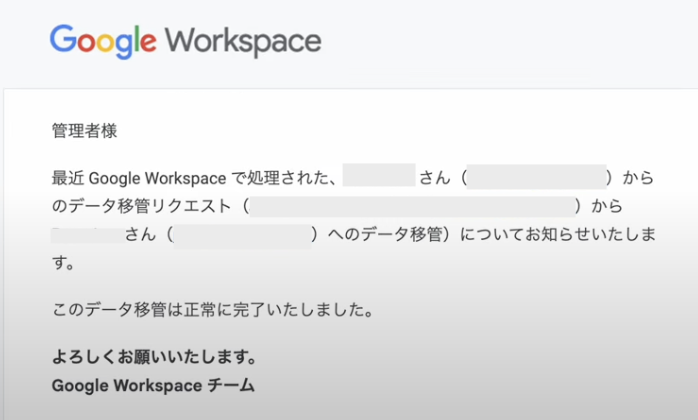
Task: Click the first redacted name before さん
Action: pyautogui.click(x=379, y=178)
